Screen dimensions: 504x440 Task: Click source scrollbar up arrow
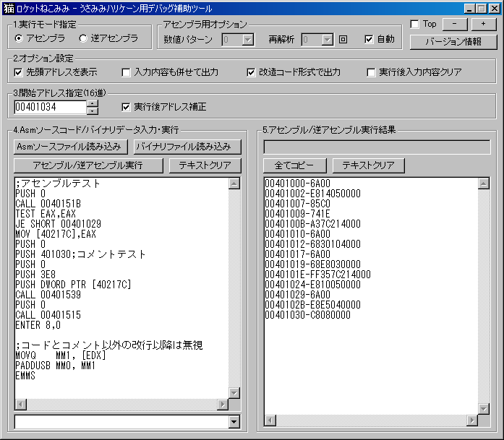(234, 184)
